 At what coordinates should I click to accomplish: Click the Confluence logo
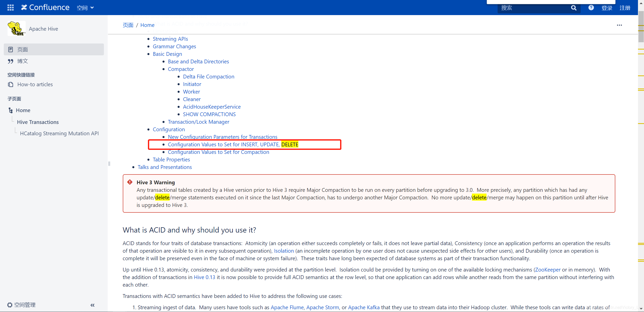pos(45,8)
